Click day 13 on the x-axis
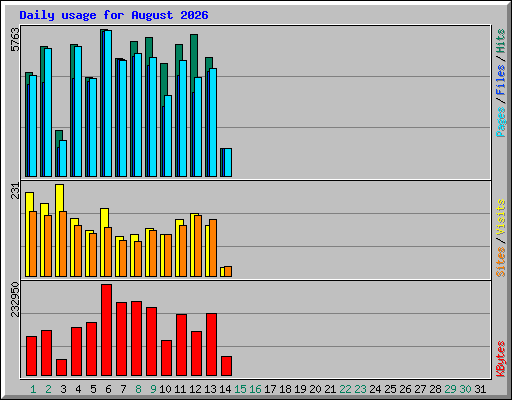Screen dimensions: 512x400 tap(210, 389)
